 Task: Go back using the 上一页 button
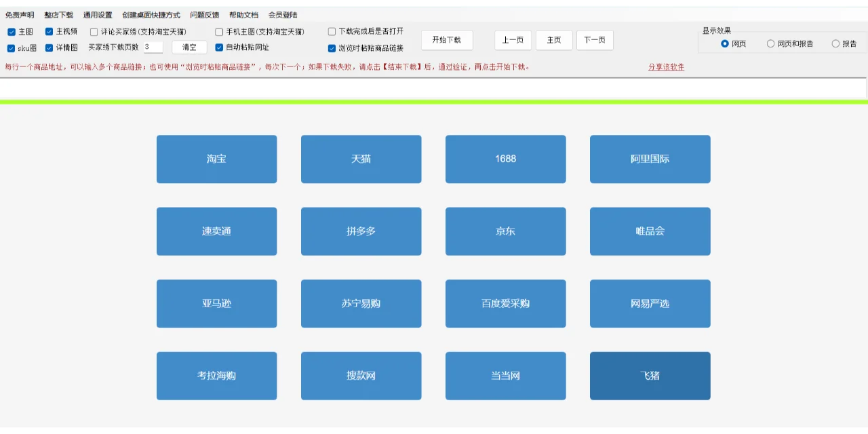pyautogui.click(x=513, y=40)
